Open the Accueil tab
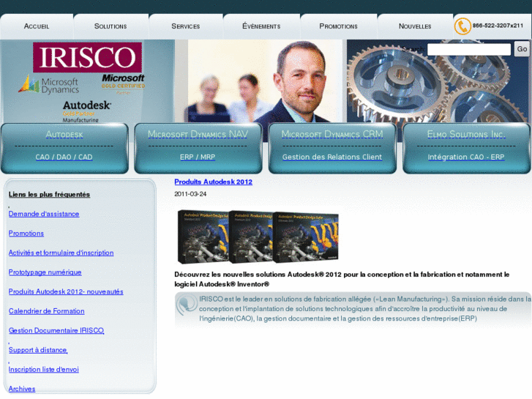 37,26
